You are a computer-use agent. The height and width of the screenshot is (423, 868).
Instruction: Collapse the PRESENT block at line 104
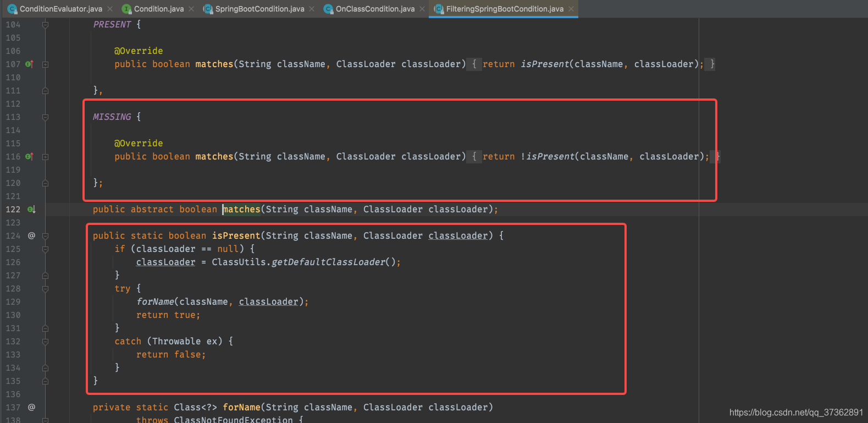pyautogui.click(x=46, y=25)
